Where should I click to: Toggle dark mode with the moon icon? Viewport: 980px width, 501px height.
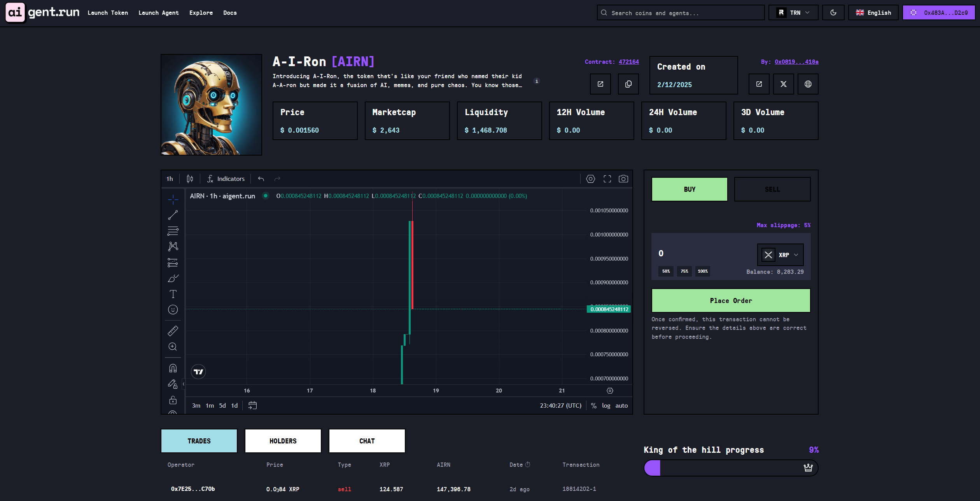pos(833,12)
